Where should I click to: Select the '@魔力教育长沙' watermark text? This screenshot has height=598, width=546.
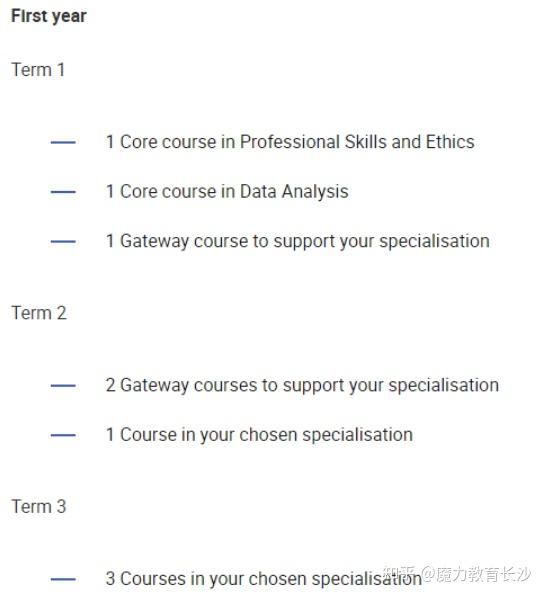pos(477,574)
